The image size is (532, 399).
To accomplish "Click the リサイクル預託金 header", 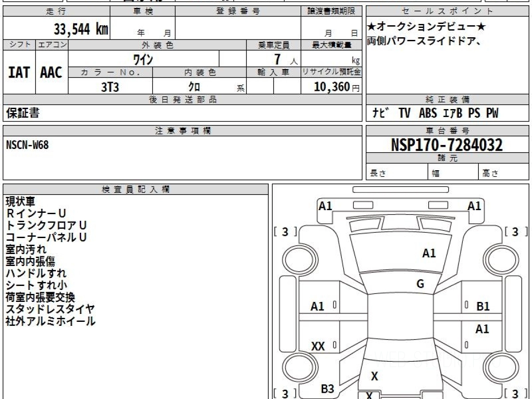I will tap(331, 72).
